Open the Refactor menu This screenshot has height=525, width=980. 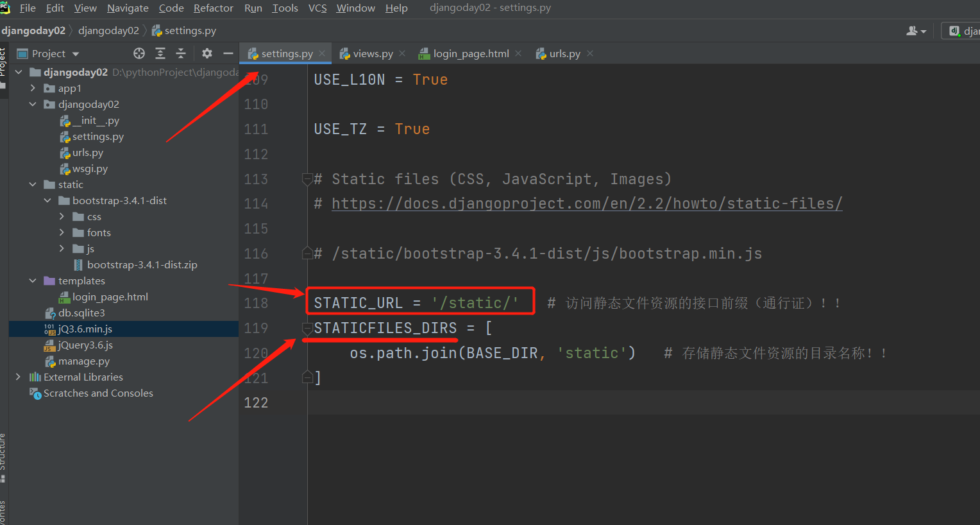214,8
